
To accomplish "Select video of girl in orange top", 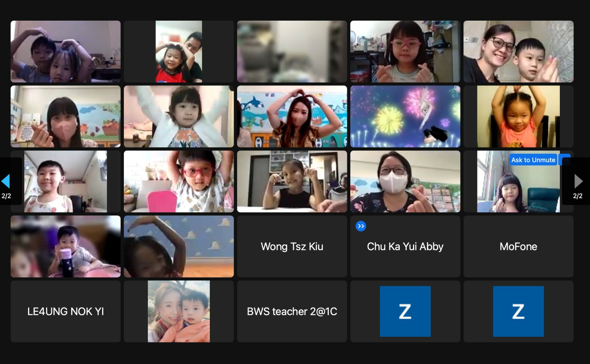I will [x=518, y=116].
